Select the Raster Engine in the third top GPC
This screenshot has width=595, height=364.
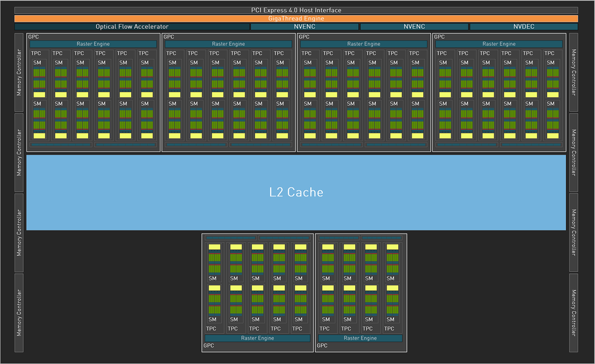point(364,44)
